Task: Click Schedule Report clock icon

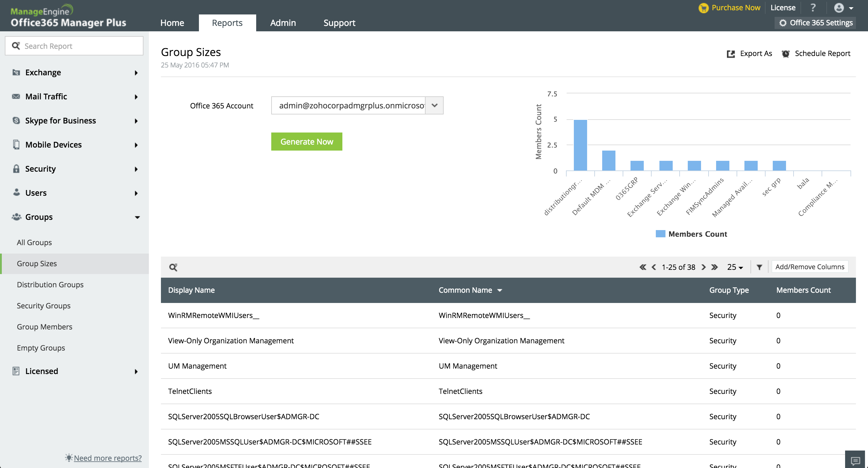Action: (x=785, y=54)
